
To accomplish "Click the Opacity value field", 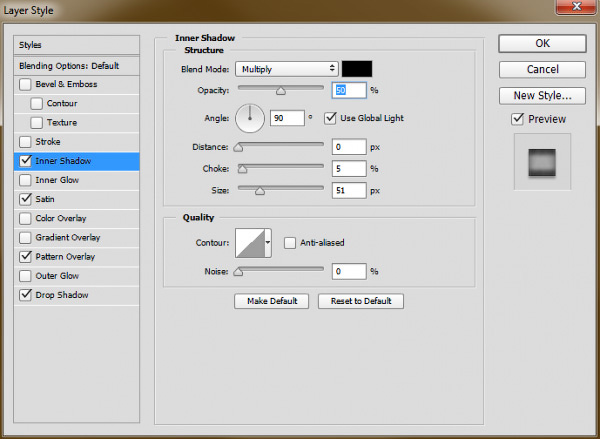I will pyautogui.click(x=349, y=90).
